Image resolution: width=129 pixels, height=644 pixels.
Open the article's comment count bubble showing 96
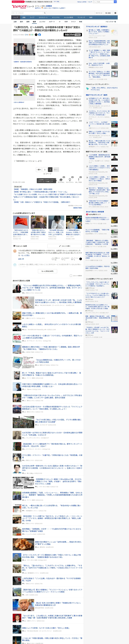[26, 35]
